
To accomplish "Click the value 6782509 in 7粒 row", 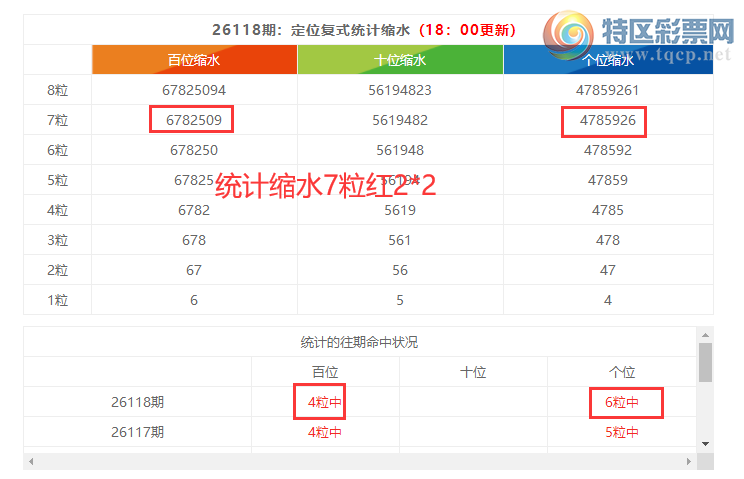I will [x=194, y=120].
